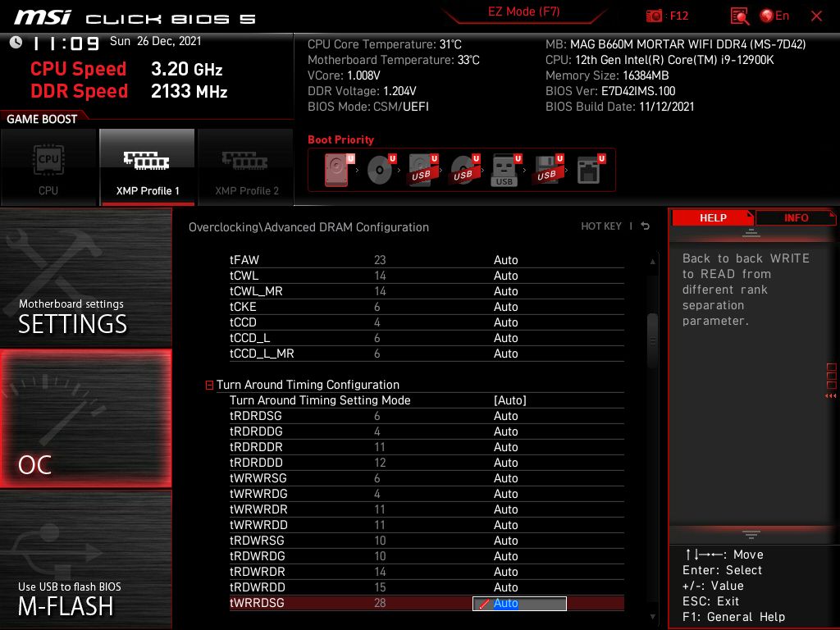This screenshot has height=630, width=840.
Task: Select the USB key boot device icon
Action: click(x=505, y=169)
